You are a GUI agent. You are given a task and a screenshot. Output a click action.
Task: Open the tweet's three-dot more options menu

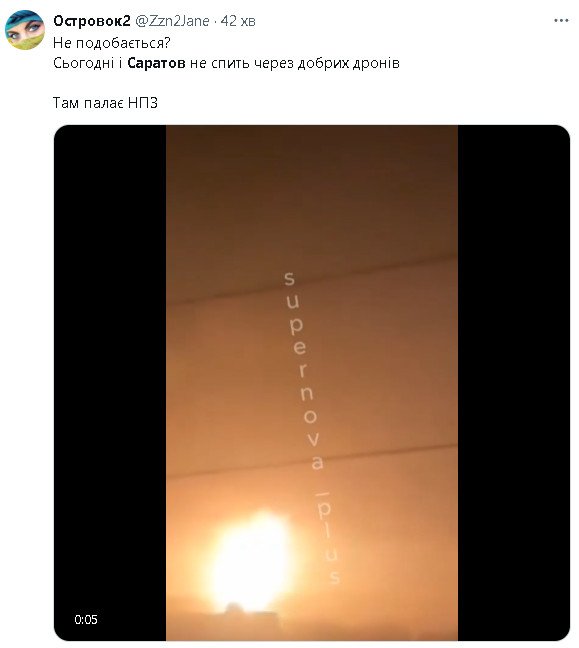click(x=561, y=21)
